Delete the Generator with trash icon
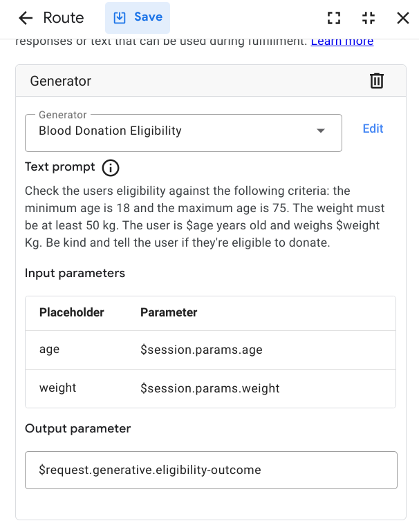This screenshot has width=419, height=532. point(377,81)
